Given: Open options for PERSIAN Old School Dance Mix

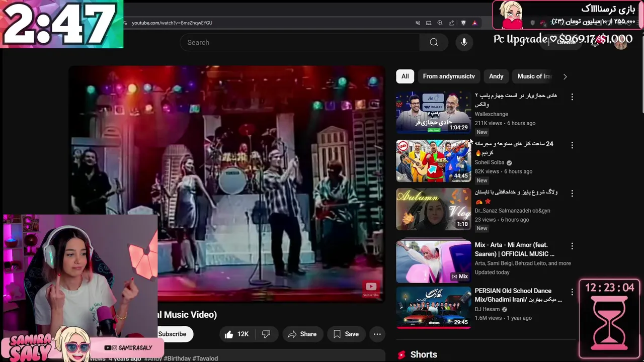Looking at the screenshot, I should pyautogui.click(x=572, y=292).
